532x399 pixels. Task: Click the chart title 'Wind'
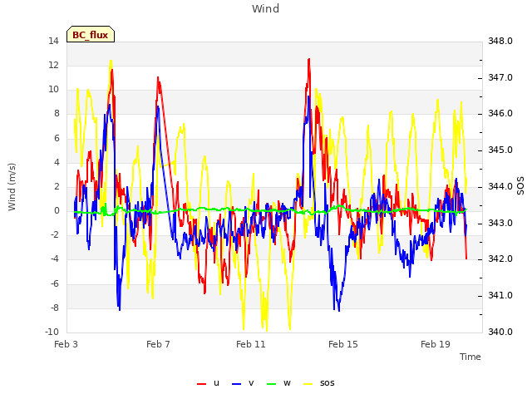266,8
